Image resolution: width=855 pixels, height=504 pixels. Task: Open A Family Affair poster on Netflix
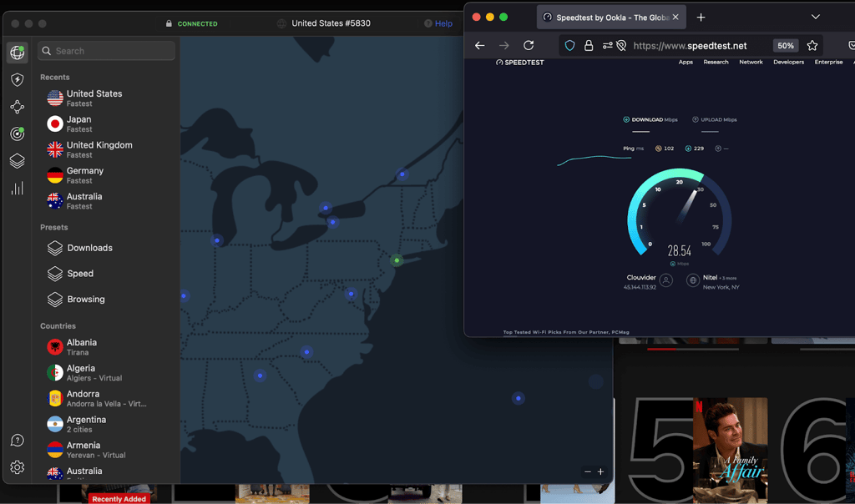click(x=730, y=450)
